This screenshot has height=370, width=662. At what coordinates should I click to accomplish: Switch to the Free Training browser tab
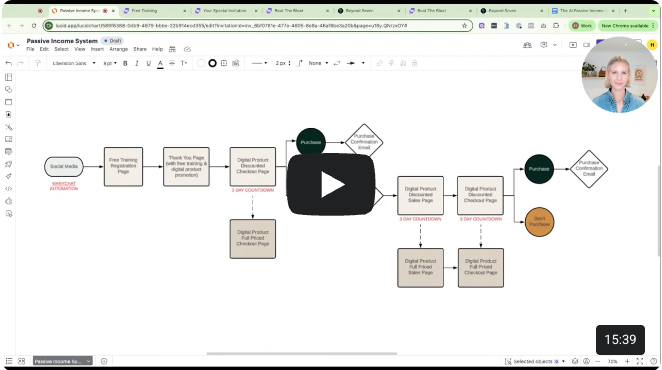(154, 11)
